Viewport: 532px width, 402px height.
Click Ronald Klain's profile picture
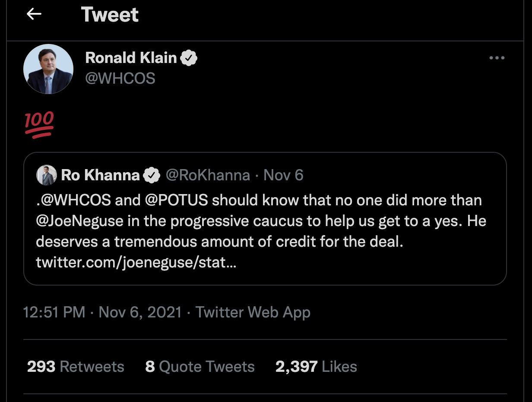[48, 69]
